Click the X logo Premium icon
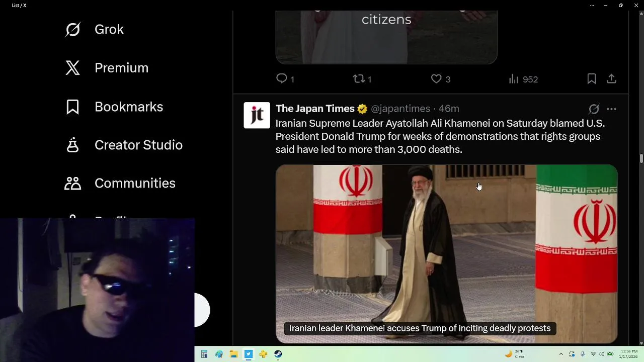 point(72,68)
